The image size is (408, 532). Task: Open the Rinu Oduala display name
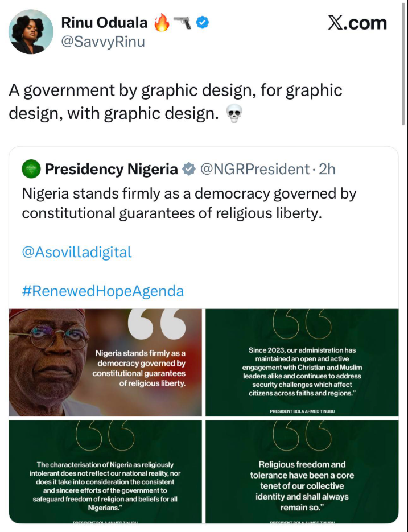point(104,23)
